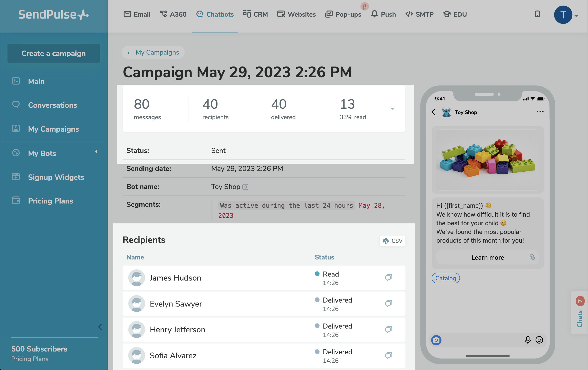Switch to the CRM tab
Image resolution: width=588 pixels, height=370 pixels.
(x=255, y=14)
